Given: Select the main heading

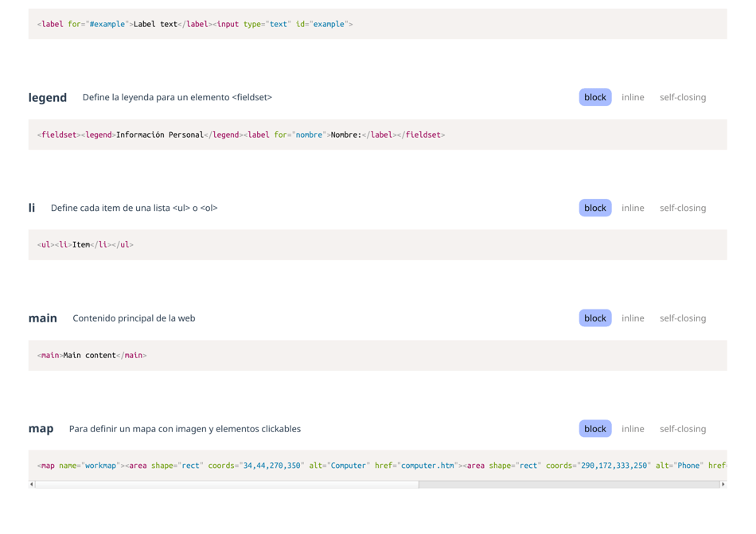Looking at the screenshot, I should 43,318.
